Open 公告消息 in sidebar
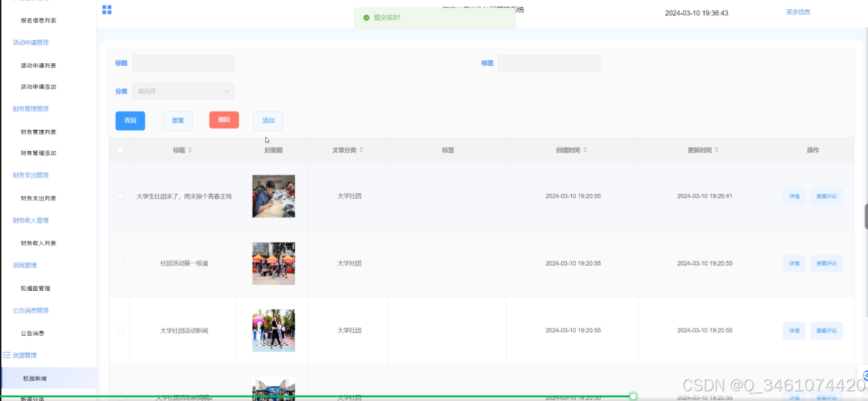 point(32,333)
